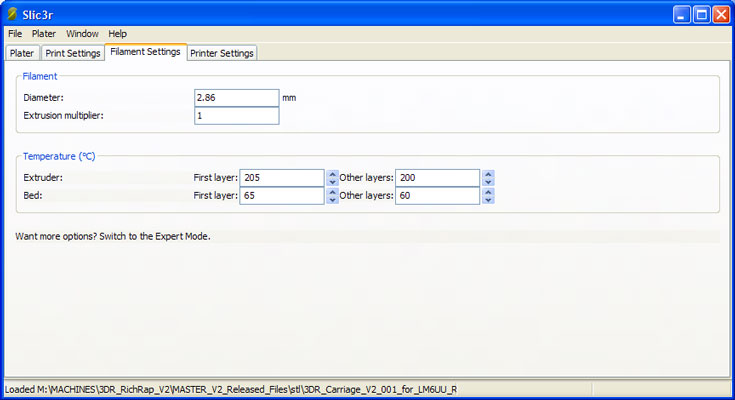Switch to the Printer Settings tab
The image size is (735, 400).
[x=222, y=53]
